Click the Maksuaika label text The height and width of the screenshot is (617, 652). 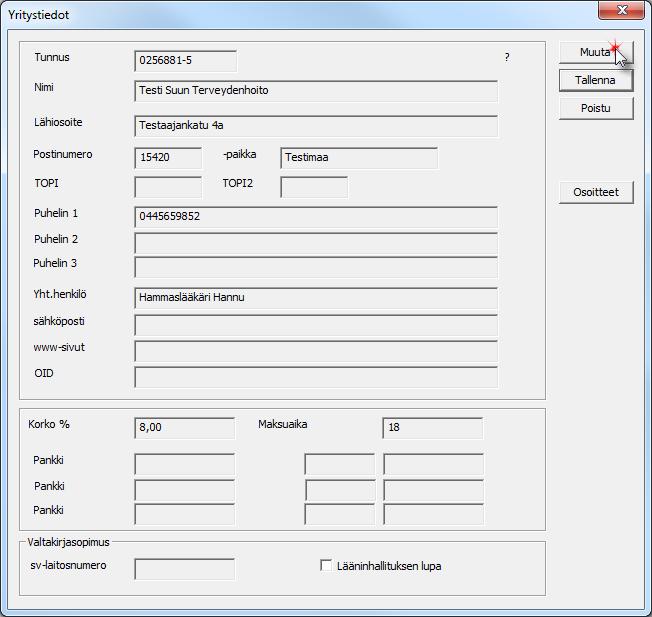[283, 424]
